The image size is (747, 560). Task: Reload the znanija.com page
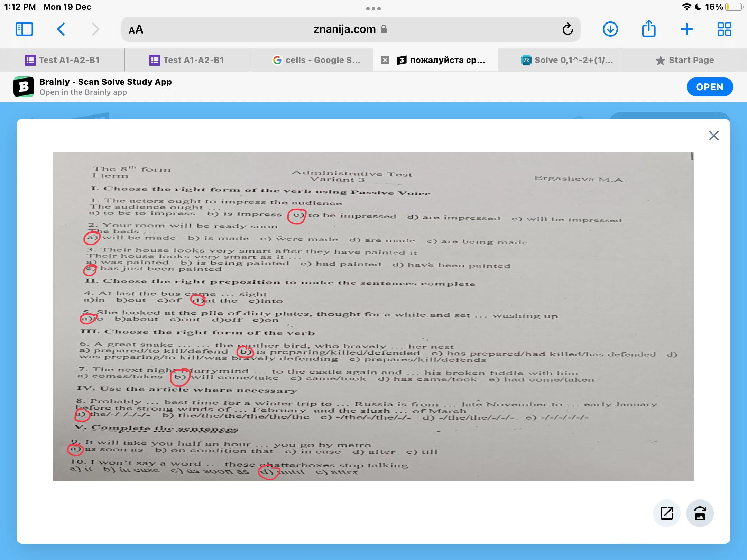[x=568, y=29]
